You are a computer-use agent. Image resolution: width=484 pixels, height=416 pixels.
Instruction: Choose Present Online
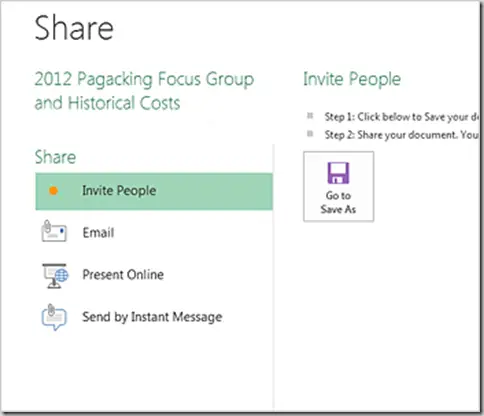point(154,275)
